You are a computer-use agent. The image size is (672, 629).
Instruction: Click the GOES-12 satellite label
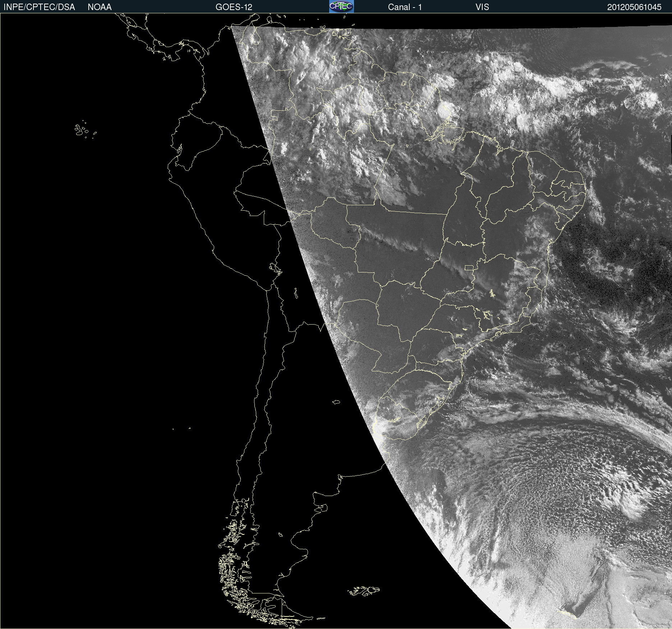tap(234, 7)
